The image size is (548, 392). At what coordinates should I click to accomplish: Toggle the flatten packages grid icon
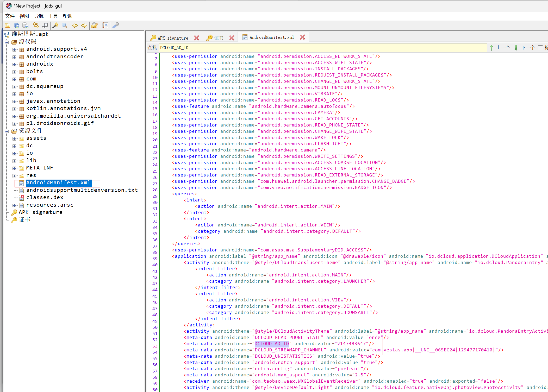[45, 26]
